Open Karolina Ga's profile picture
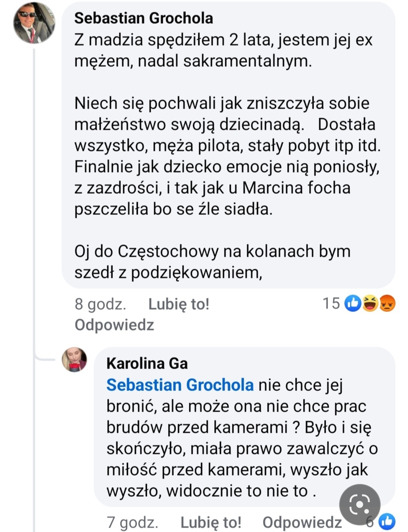 click(74, 360)
